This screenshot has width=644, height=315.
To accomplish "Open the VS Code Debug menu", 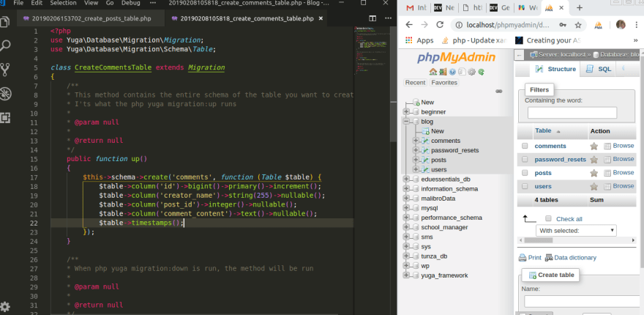I will [130, 3].
